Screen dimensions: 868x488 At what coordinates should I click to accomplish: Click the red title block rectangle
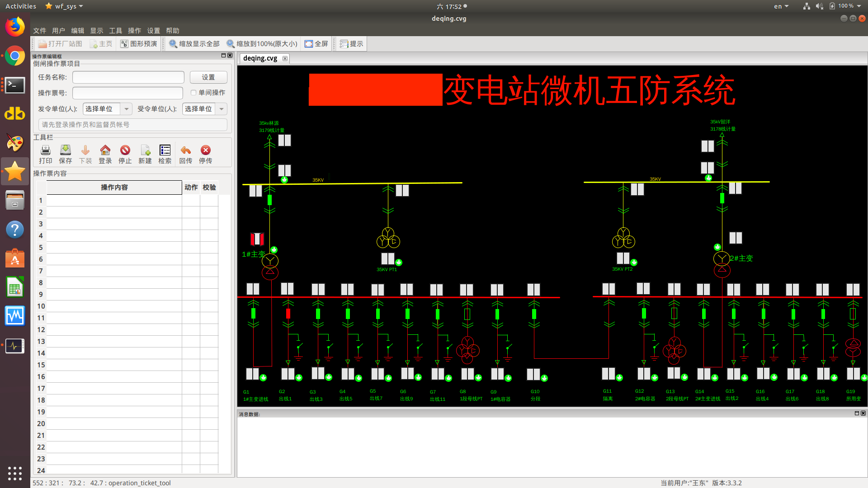375,90
